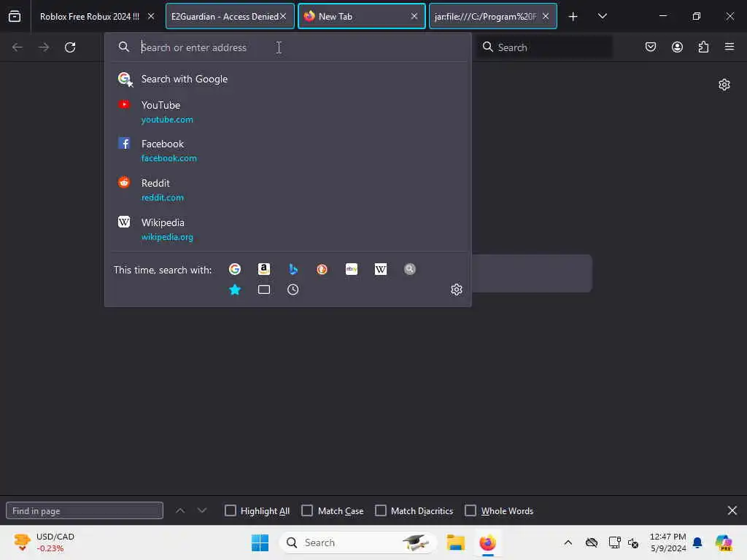Save page to Pocket icon

[650, 47]
